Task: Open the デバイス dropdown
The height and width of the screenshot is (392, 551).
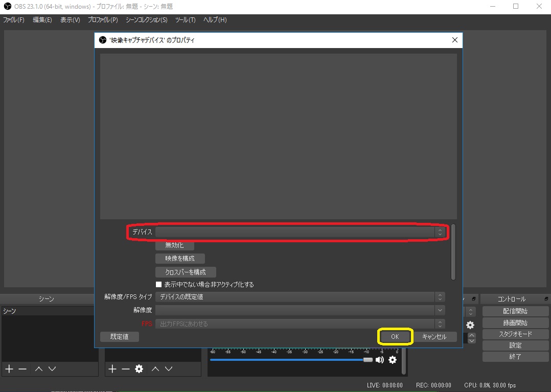Action: coord(300,232)
